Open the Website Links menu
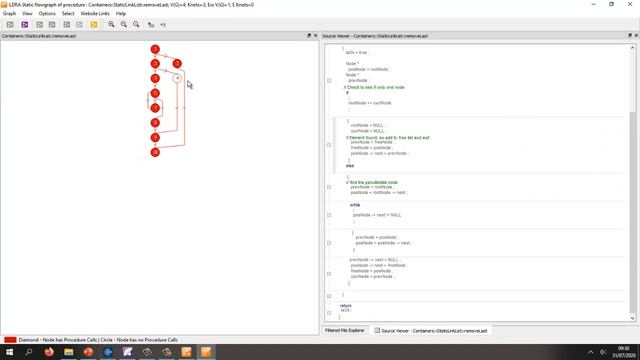This screenshot has width=640, height=360. click(x=95, y=13)
